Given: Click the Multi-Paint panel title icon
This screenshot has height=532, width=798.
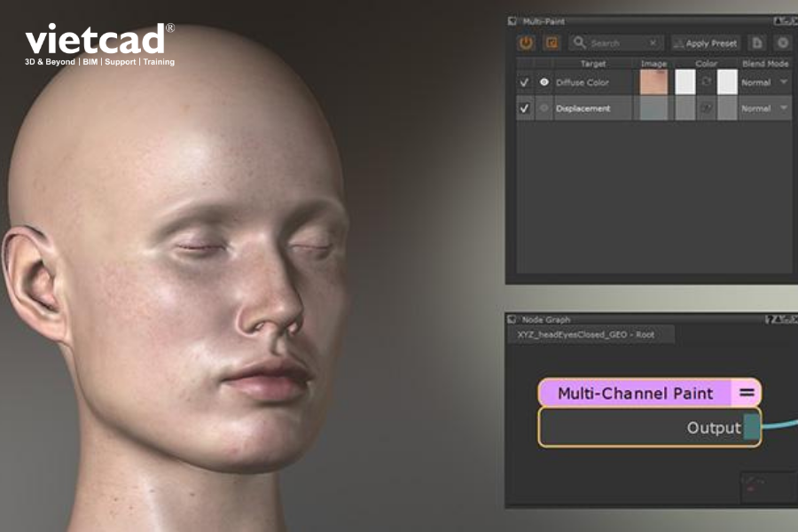Looking at the screenshot, I should point(512,21).
